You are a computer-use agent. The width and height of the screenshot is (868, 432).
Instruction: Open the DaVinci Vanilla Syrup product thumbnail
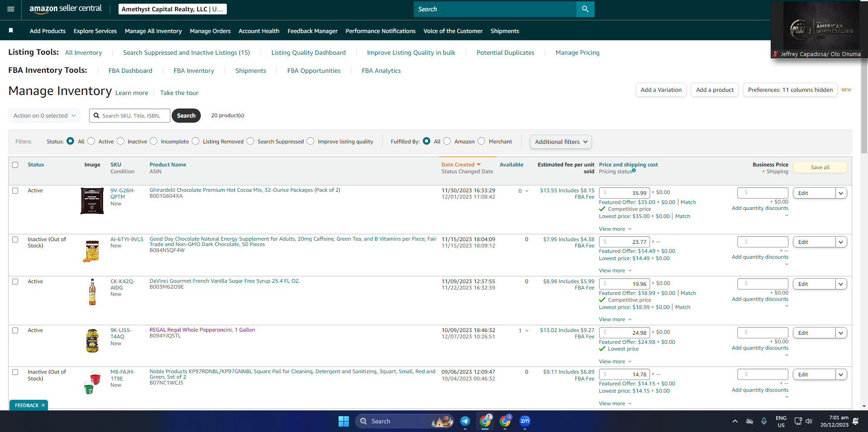tap(92, 292)
